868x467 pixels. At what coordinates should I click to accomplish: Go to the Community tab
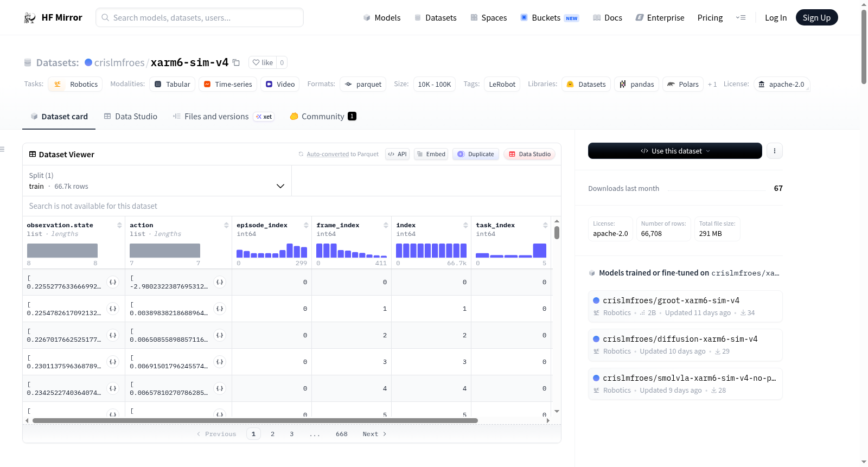(x=323, y=117)
